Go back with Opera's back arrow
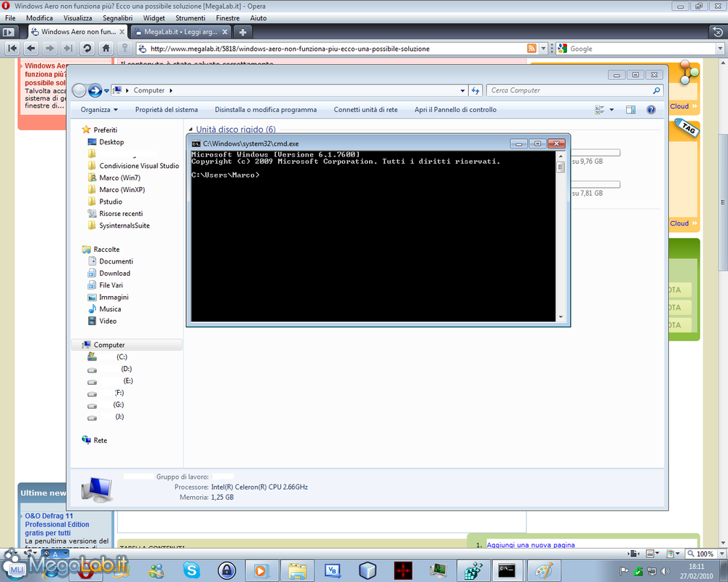Image resolution: width=728 pixels, height=582 pixels. click(31, 48)
